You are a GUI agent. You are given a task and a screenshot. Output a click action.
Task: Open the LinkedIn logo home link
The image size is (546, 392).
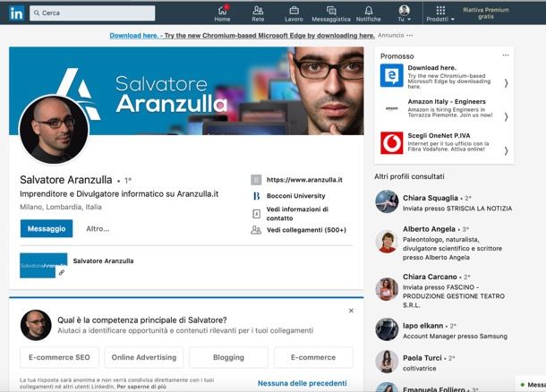tap(16, 13)
